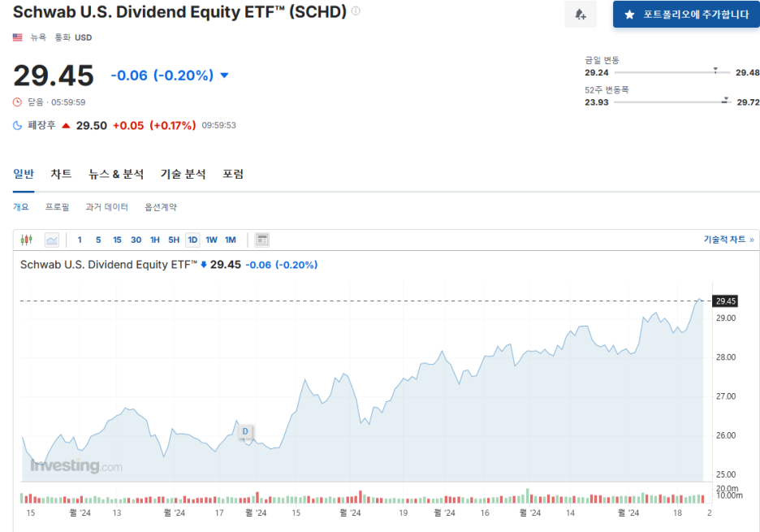Click the 29.45 price label on axis
Screen dimensions: 760x532
coord(725,301)
